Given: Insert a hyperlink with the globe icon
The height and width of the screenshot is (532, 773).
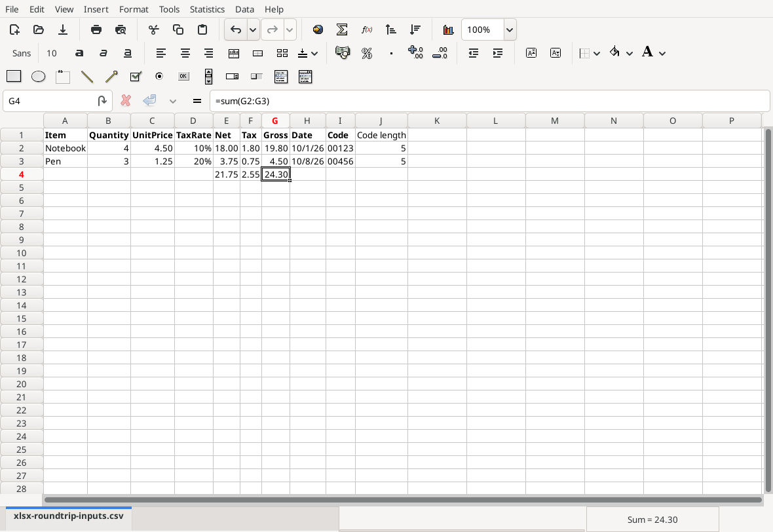Looking at the screenshot, I should tap(318, 29).
